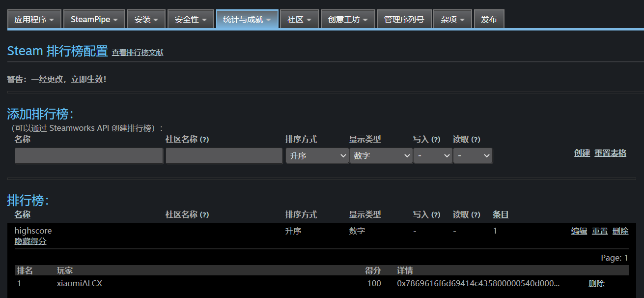Select the player name xiaomiALCX
This screenshot has width=644, height=298.
[x=80, y=283]
